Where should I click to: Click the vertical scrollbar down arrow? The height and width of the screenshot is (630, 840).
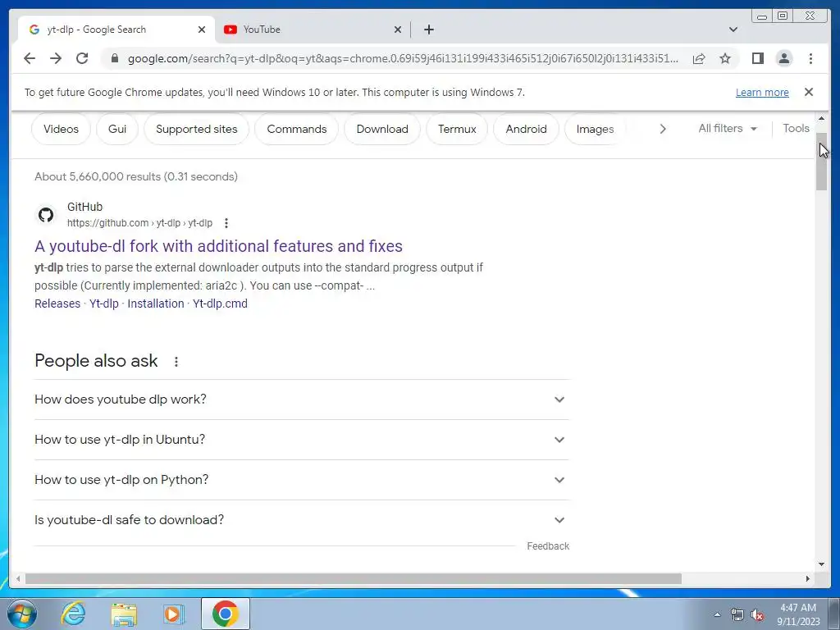pyautogui.click(x=822, y=564)
